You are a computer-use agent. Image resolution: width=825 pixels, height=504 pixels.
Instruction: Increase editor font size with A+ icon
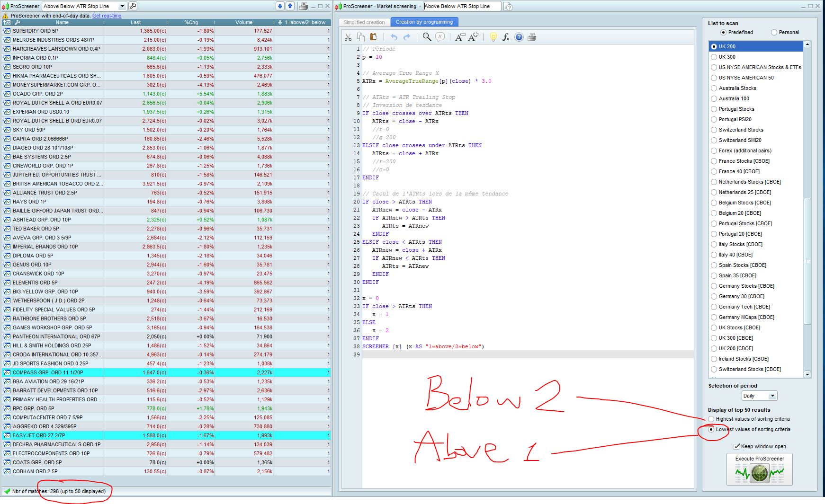pos(473,37)
